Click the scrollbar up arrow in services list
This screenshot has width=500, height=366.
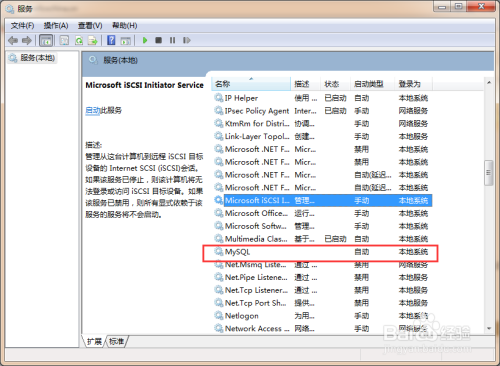click(x=489, y=82)
